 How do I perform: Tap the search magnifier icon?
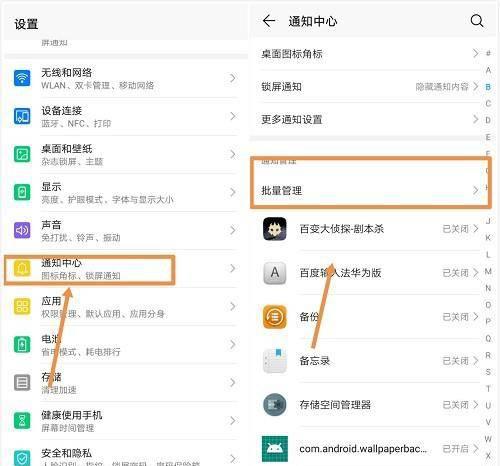[477, 21]
